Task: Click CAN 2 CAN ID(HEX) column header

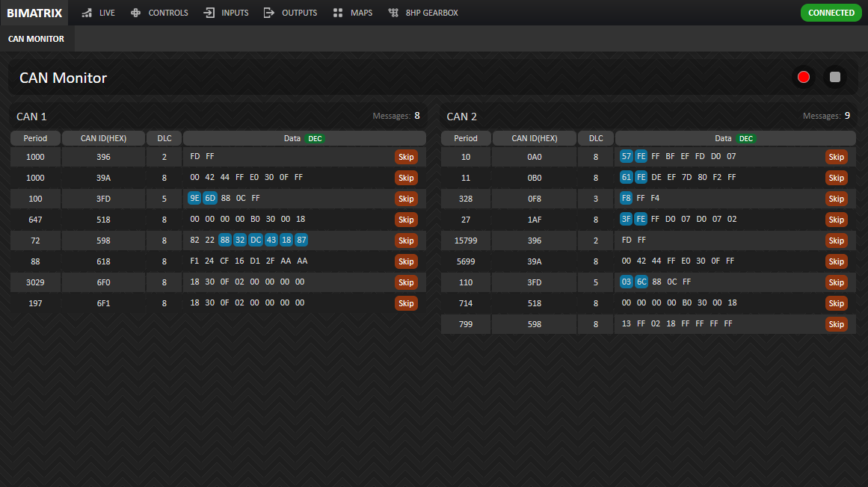Action: (x=534, y=138)
